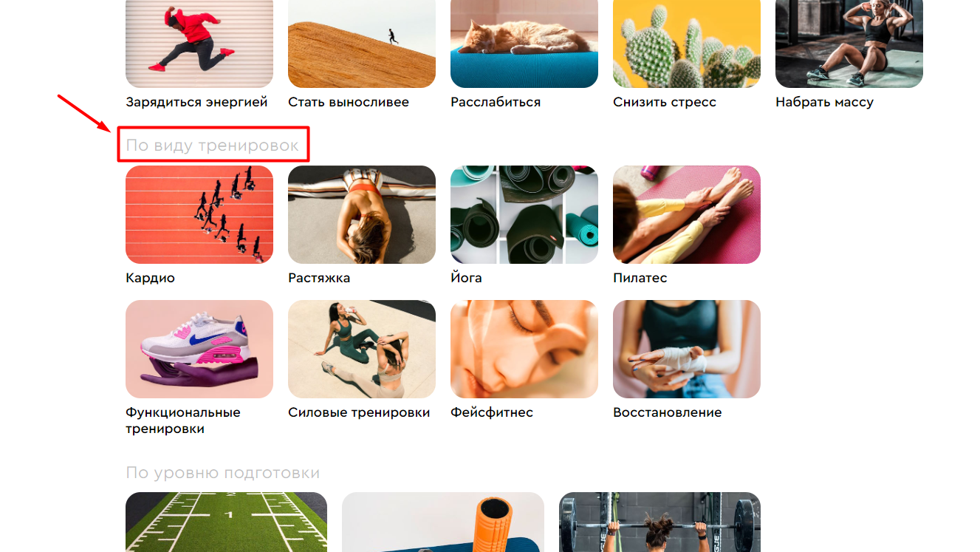Open the barbell lifting level image
The image size is (980, 552).
coord(659,522)
